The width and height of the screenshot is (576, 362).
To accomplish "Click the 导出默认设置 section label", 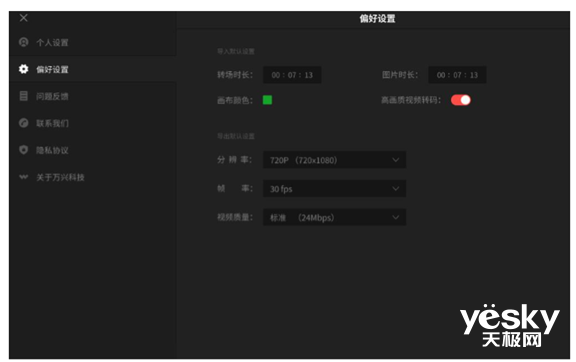I will tap(236, 136).
